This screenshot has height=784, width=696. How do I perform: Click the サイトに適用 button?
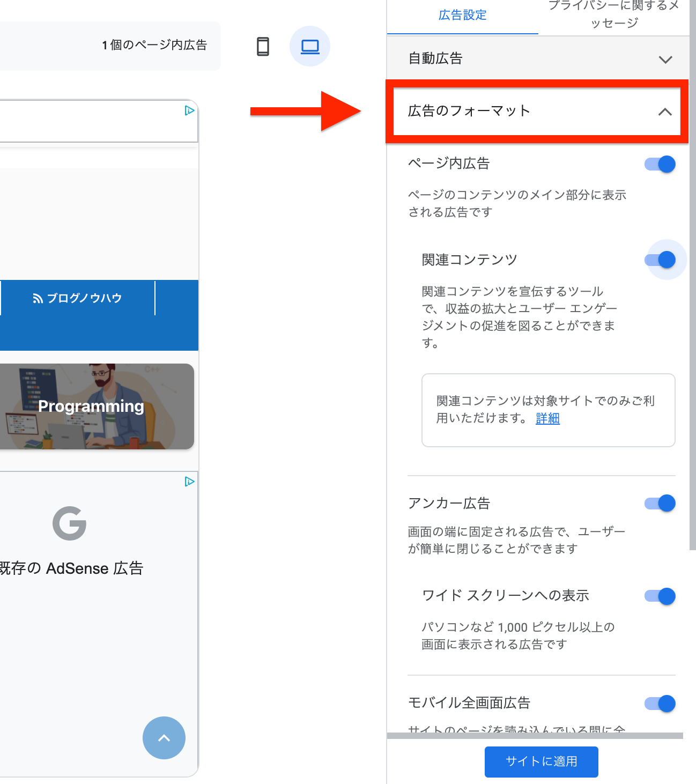click(541, 761)
